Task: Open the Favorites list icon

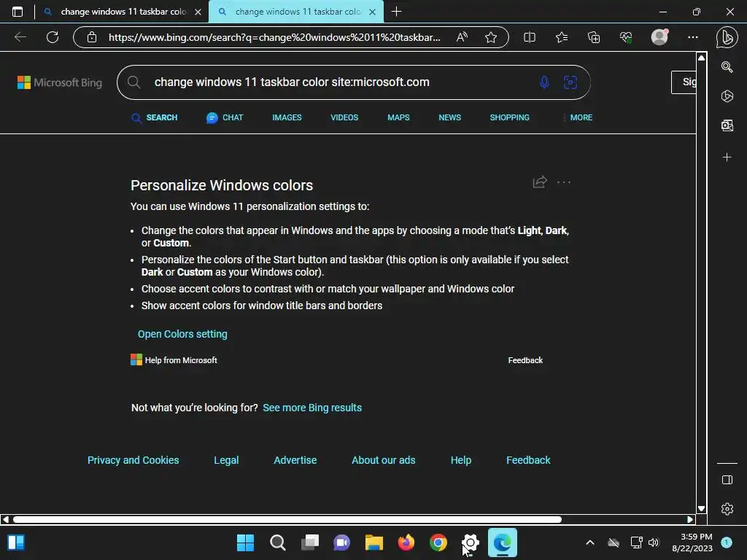Action: [562, 37]
